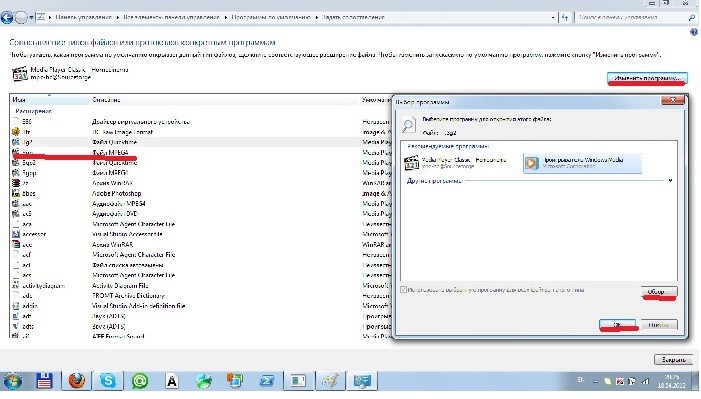
Task: Click the icon of the .addin row
Action: (x=16, y=306)
